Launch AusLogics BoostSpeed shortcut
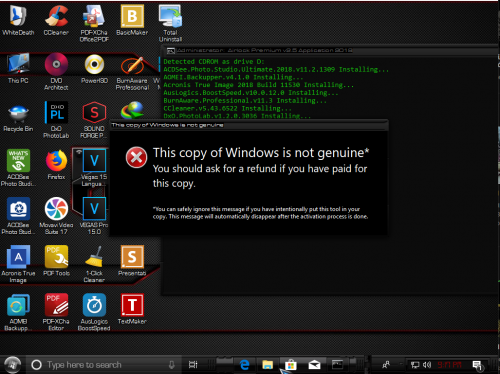The width and height of the screenshot is (500, 374). pyautogui.click(x=94, y=312)
